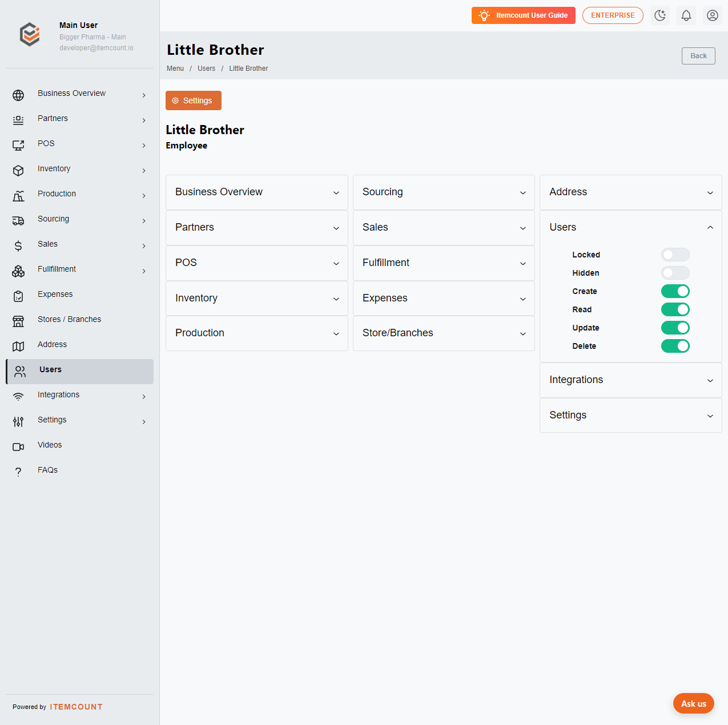This screenshot has width=728, height=725.
Task: Click the gear icon on orange Settings button
Action: click(x=175, y=100)
